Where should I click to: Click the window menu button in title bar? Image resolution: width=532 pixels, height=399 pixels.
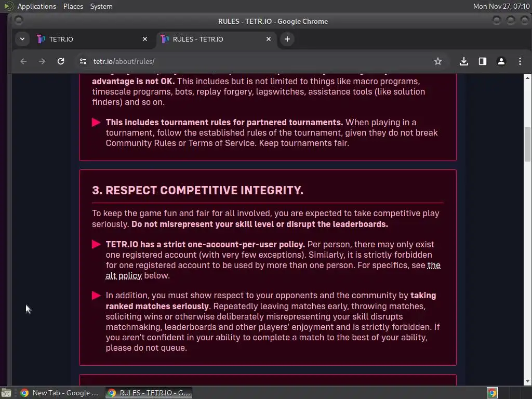(19, 21)
